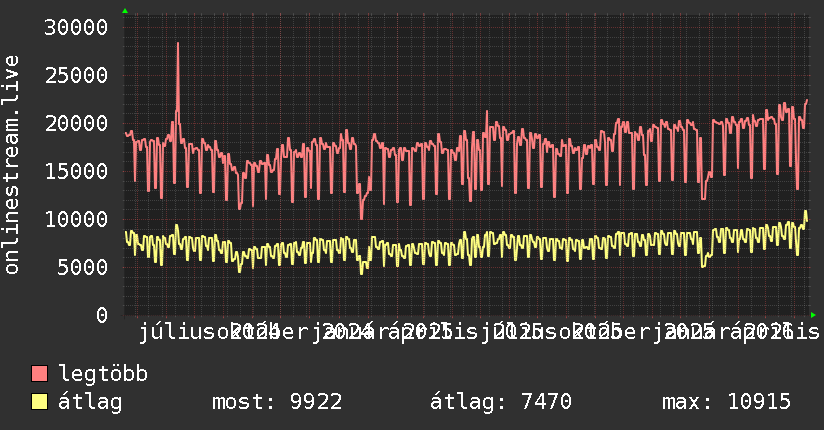Click the 20000 y-axis label
The image size is (824, 430).
coord(76,124)
